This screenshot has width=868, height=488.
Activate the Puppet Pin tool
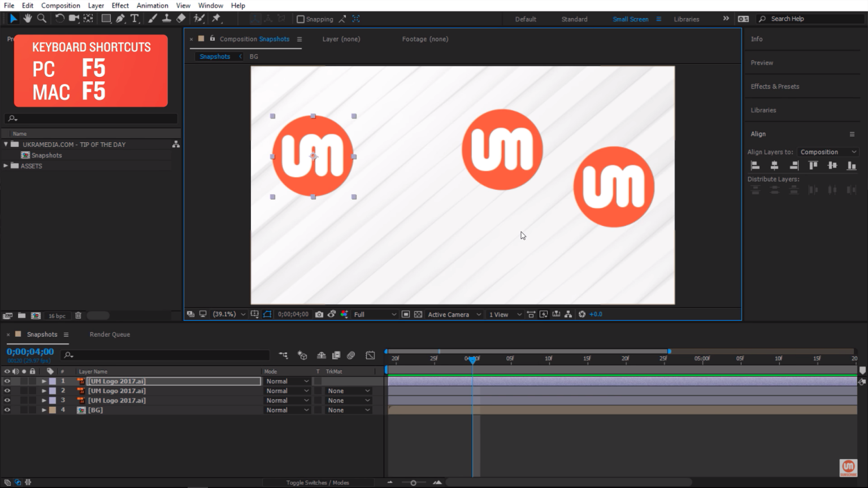pos(216,19)
